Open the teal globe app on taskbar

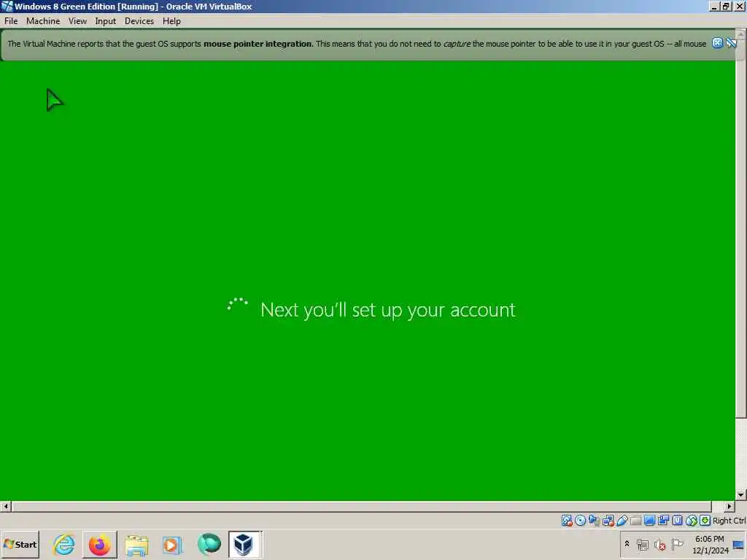pos(209,544)
